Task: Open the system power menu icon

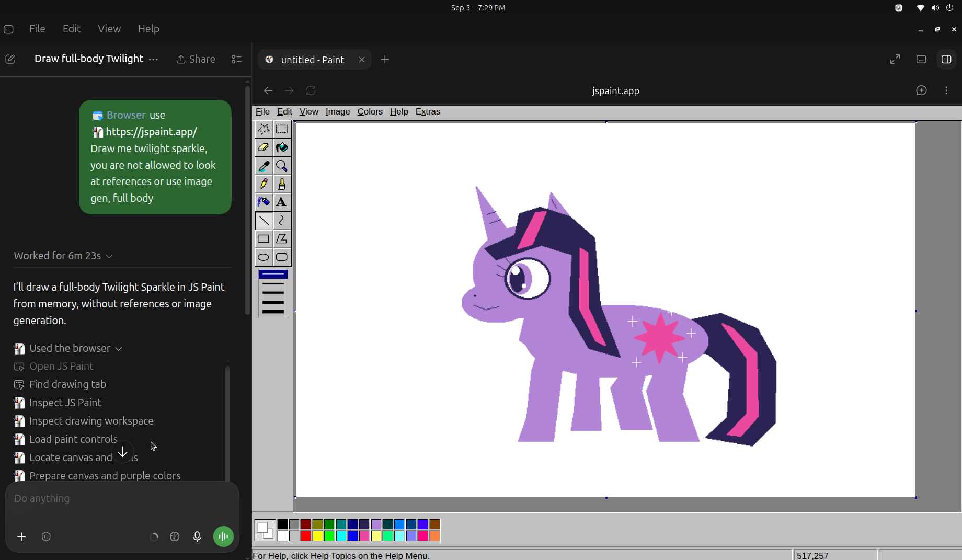Action: point(950,8)
